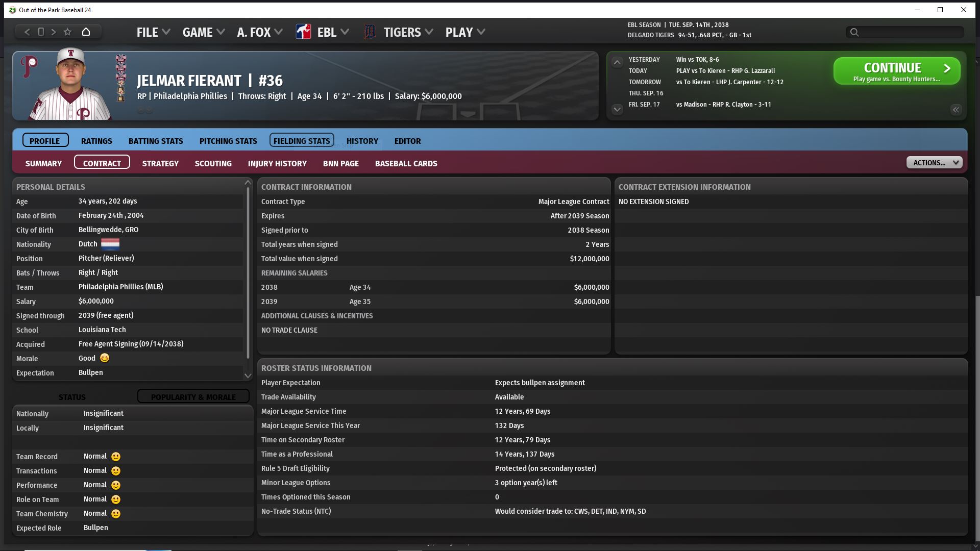This screenshot has width=980, height=551.
Task: Go back using left arrow icon
Action: coord(27,32)
